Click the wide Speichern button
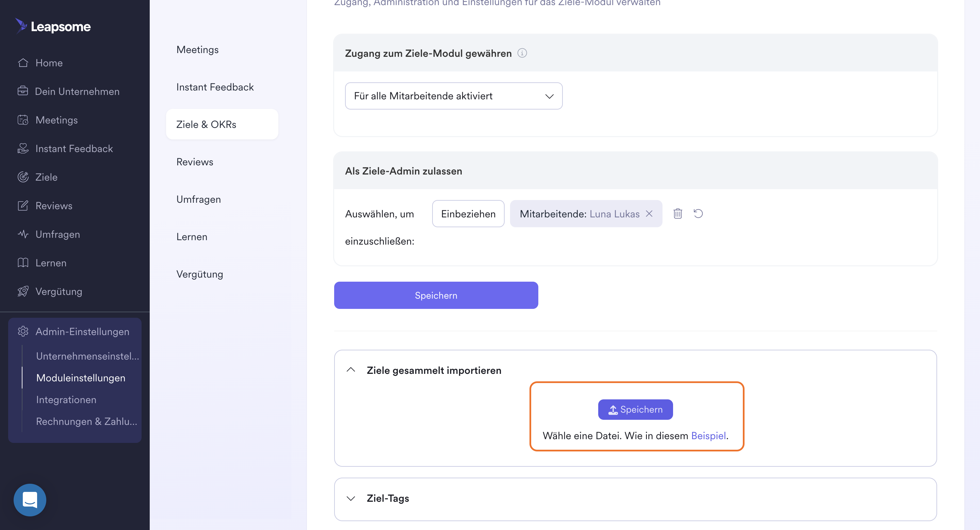This screenshot has width=980, height=530. pos(436,295)
